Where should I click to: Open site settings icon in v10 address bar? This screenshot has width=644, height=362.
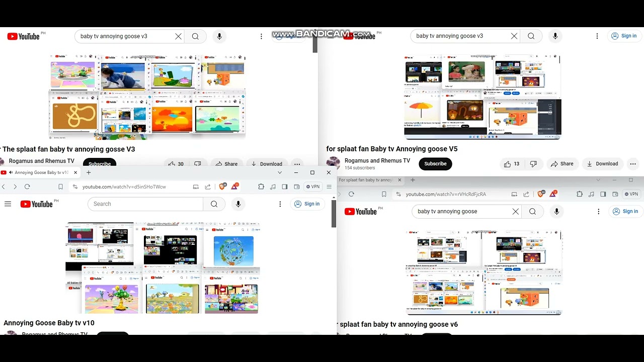pos(75,187)
